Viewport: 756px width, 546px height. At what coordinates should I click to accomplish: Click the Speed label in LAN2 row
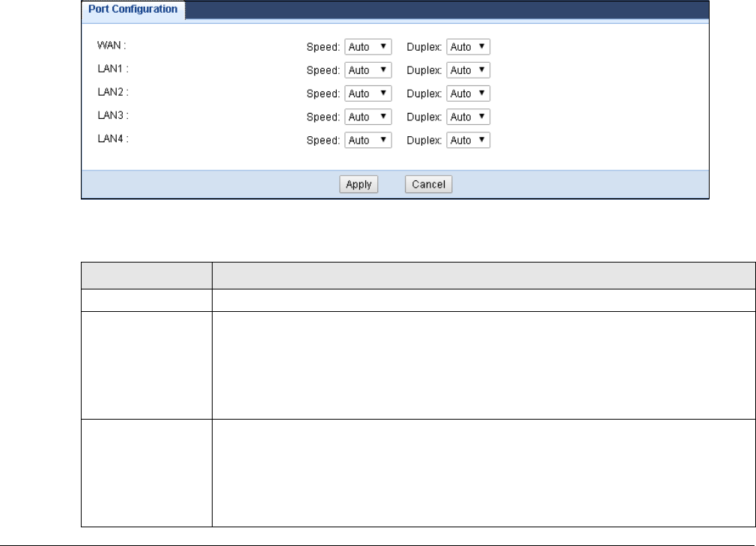click(323, 93)
